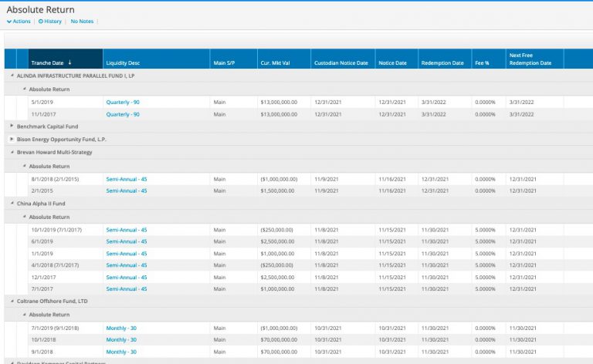This screenshot has width=593, height=364.
Task: Open Semi-Annual - 45 link for 2/1/2015 tranche
Action: tap(127, 190)
